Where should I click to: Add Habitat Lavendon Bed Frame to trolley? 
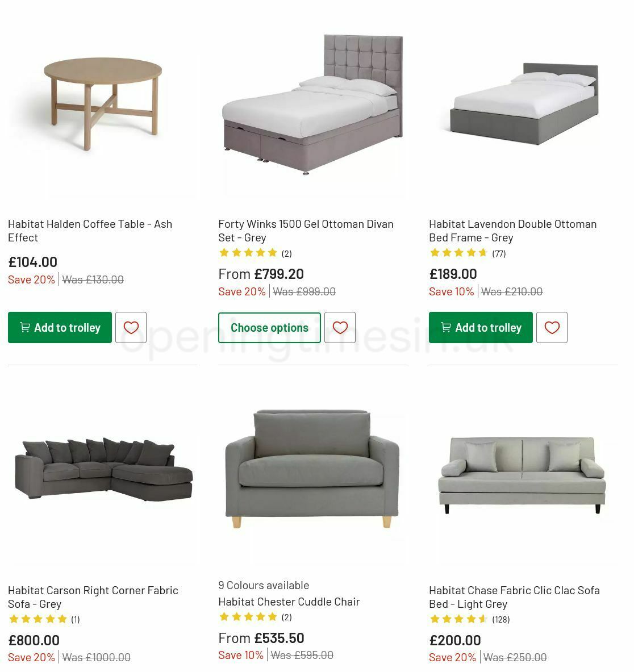tap(481, 327)
